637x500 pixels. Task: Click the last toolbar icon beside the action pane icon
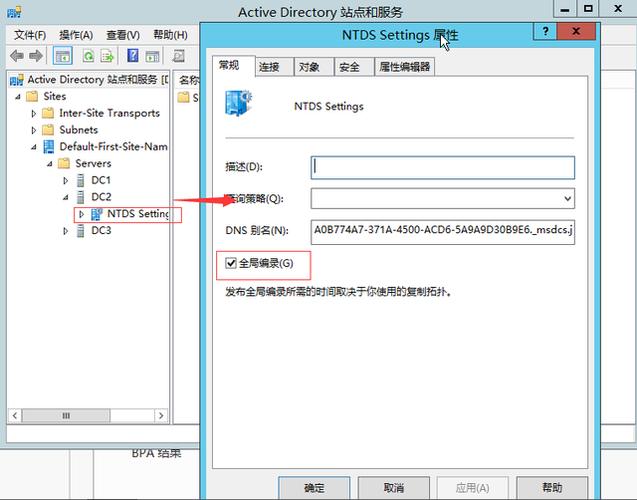click(178, 56)
